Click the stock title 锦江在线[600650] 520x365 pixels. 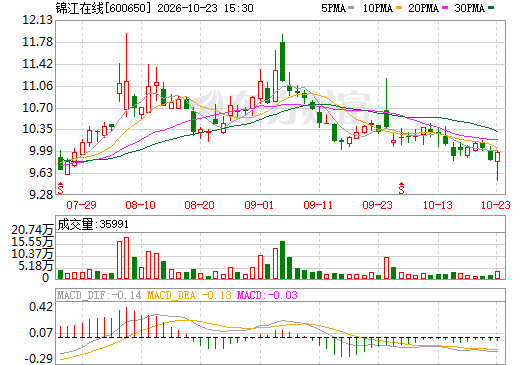103,8
